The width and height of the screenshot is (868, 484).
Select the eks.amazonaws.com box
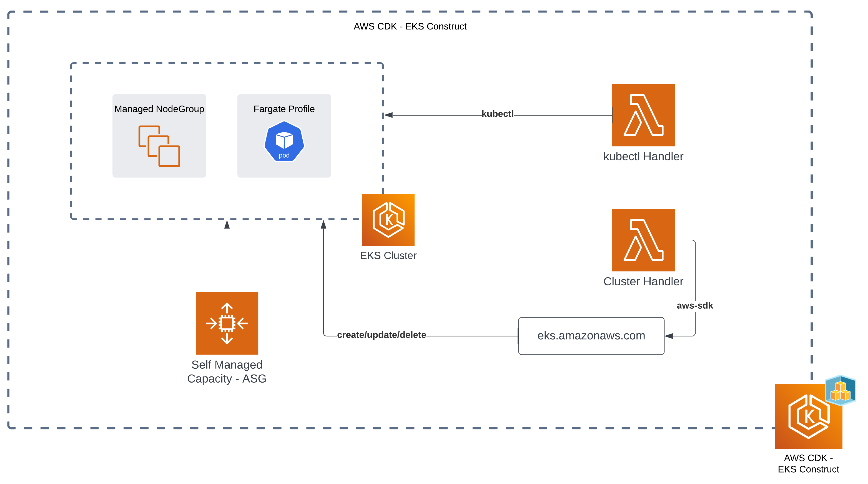(591, 336)
